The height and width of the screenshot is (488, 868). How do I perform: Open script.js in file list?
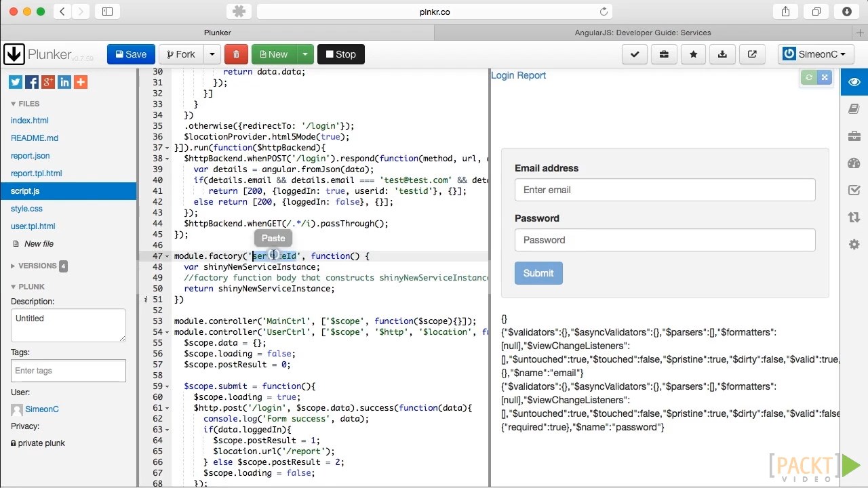pyautogui.click(x=25, y=191)
